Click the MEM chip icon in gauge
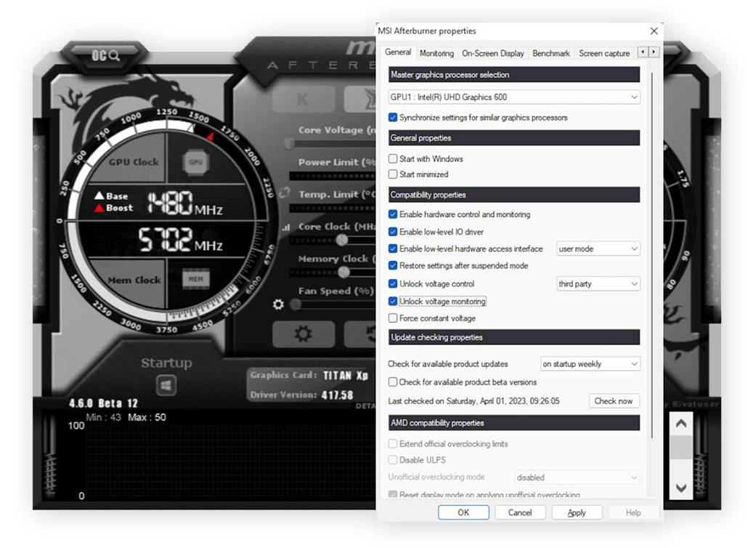This screenshot has width=756, height=548. tap(196, 279)
